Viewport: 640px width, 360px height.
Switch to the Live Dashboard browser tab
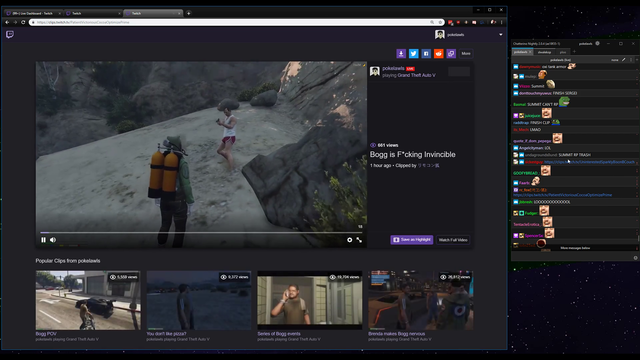click(33, 13)
